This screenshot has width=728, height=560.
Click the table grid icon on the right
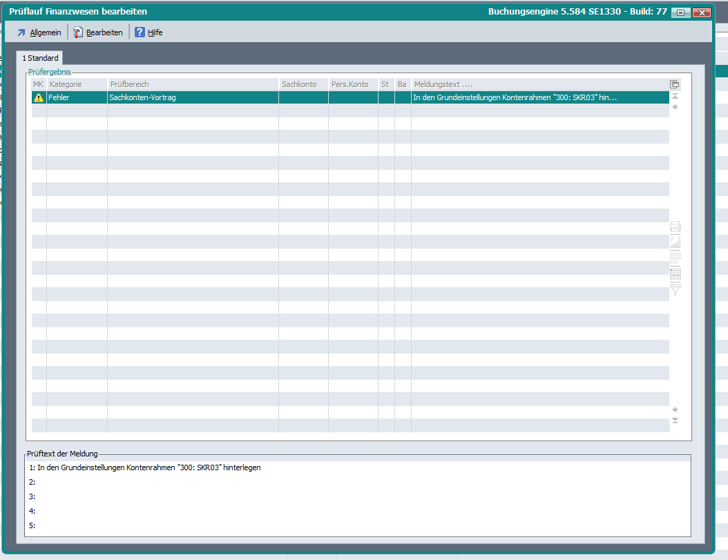[675, 273]
